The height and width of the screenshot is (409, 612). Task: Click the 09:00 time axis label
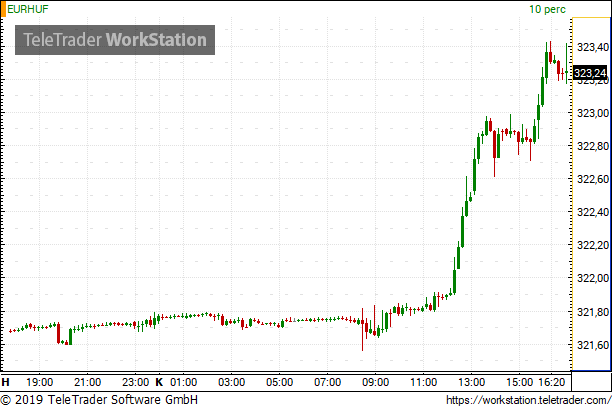tap(375, 382)
